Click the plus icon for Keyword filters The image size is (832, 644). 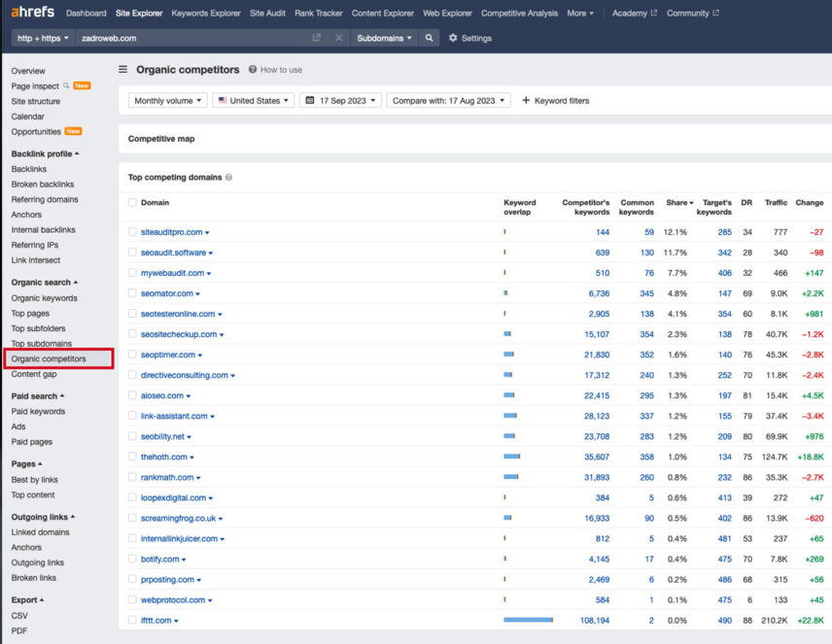pyautogui.click(x=526, y=100)
